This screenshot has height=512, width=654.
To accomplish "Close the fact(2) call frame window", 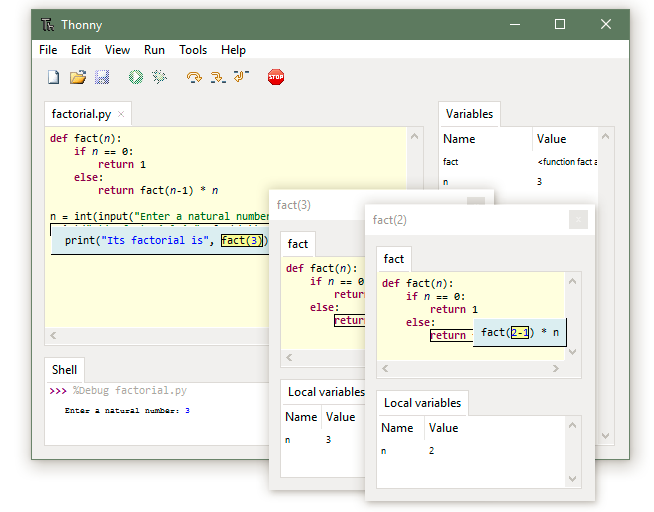I will [578, 220].
